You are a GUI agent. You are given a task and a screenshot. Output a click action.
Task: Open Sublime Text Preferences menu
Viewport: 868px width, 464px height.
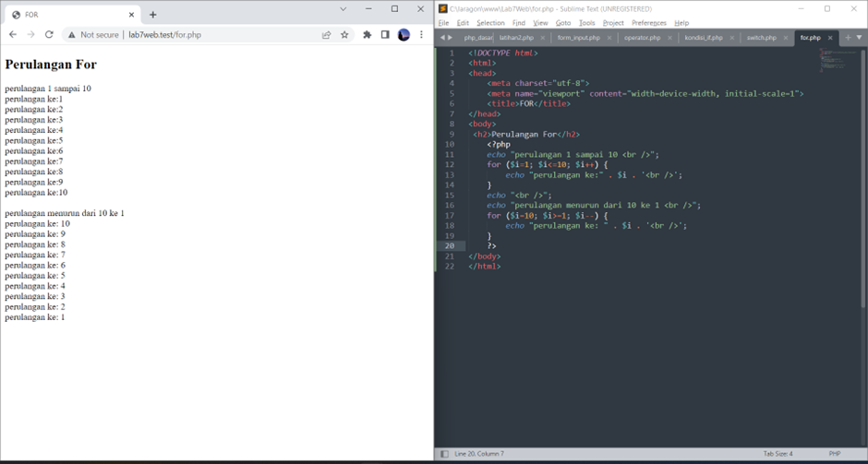click(649, 23)
